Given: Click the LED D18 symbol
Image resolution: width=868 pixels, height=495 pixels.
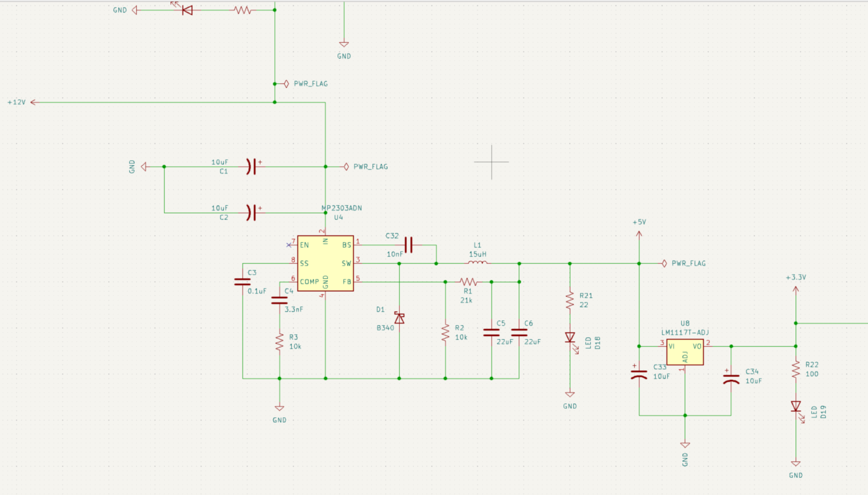Looking at the screenshot, I should (570, 338).
